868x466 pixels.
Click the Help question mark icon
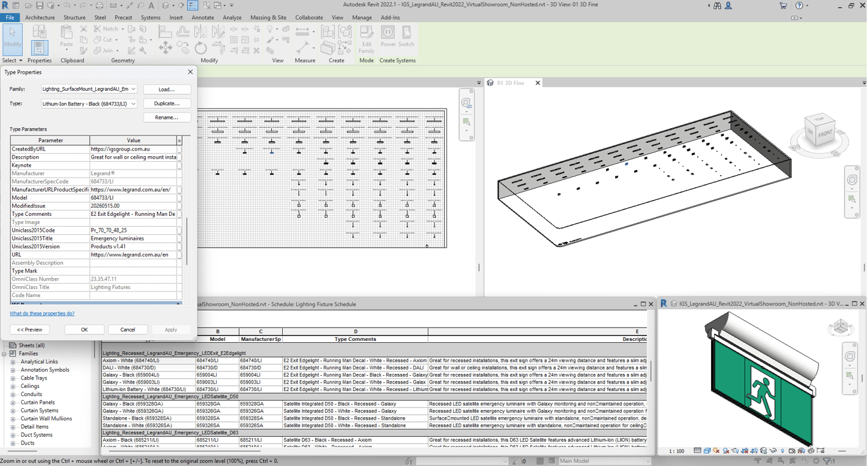tap(799, 6)
